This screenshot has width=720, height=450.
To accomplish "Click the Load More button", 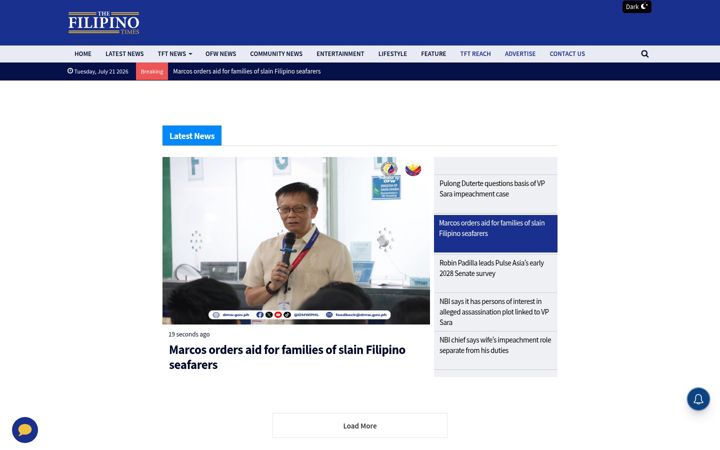I will pos(360,426).
